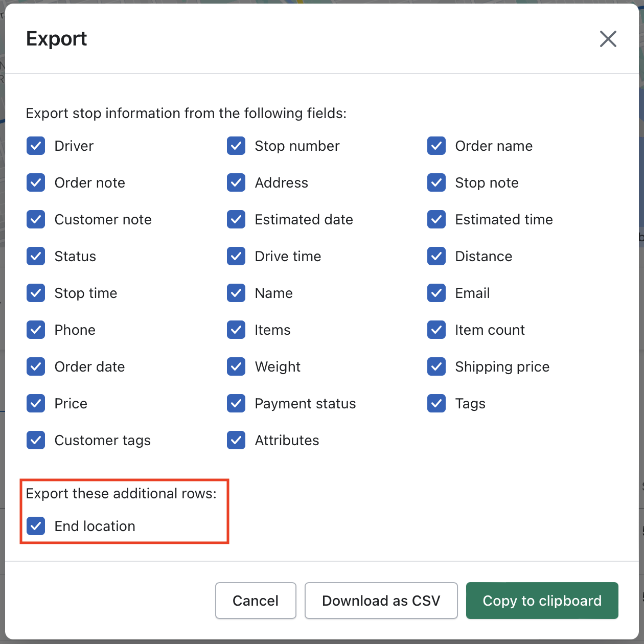Uncheck the Order name checkbox
Screen dimensions: 644x644
[436, 146]
